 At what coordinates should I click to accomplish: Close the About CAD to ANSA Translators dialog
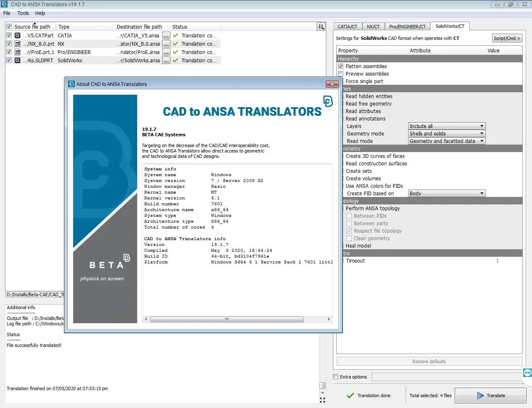pos(332,84)
